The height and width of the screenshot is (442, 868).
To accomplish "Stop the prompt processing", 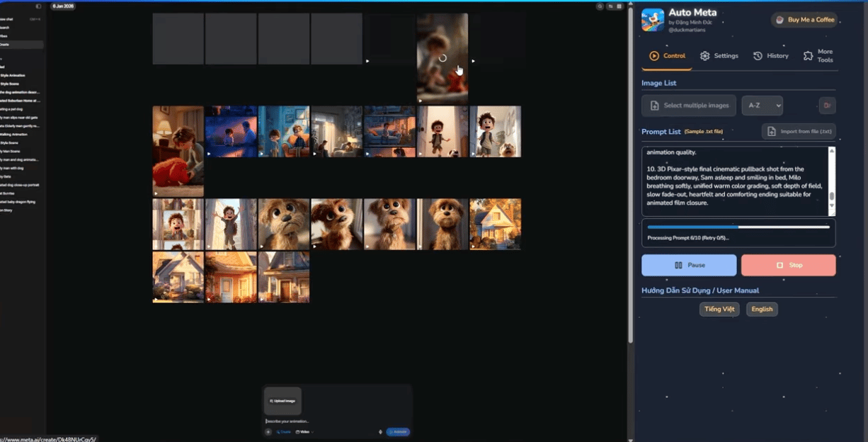I will tap(789, 265).
